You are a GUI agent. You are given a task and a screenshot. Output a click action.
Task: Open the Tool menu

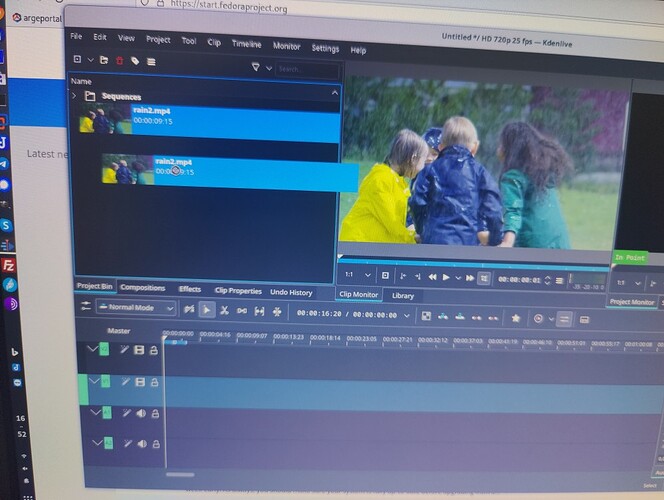pos(189,41)
